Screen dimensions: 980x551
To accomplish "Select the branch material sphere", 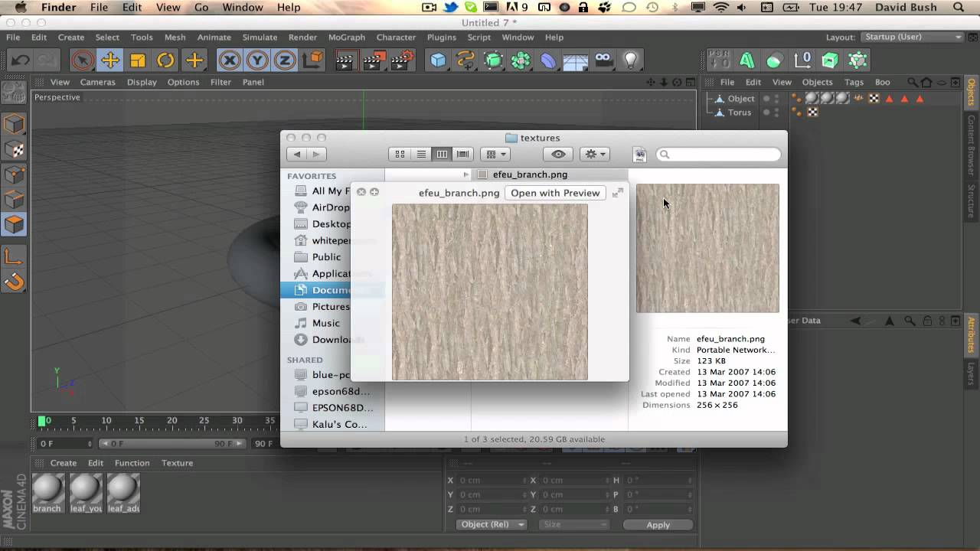I will pyautogui.click(x=47, y=493).
